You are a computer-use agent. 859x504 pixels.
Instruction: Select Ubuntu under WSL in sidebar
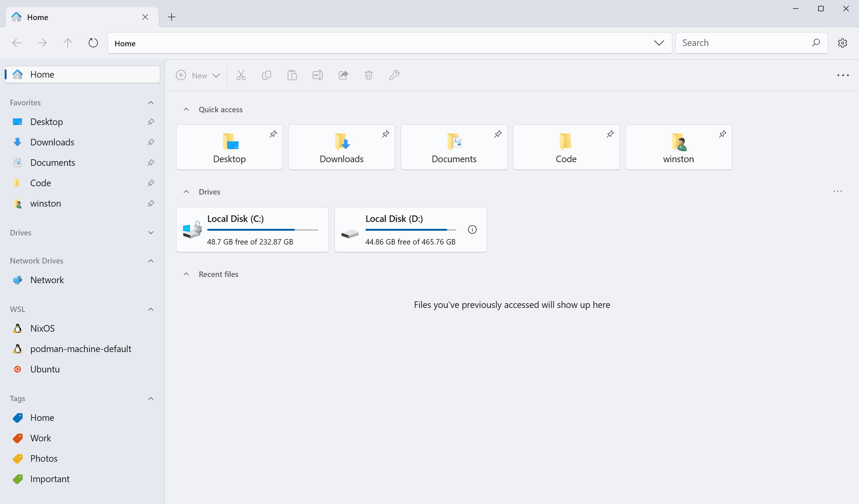tap(45, 369)
